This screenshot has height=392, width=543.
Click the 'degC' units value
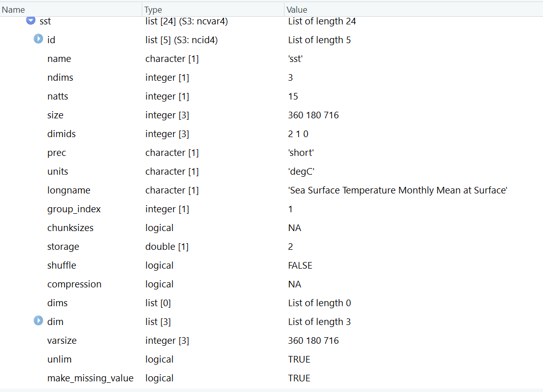click(301, 172)
